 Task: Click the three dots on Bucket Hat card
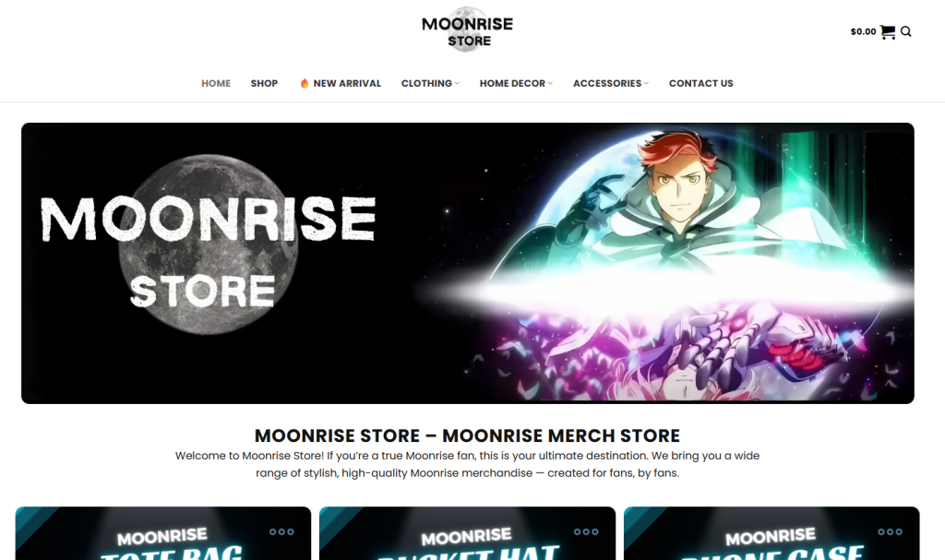[586, 531]
